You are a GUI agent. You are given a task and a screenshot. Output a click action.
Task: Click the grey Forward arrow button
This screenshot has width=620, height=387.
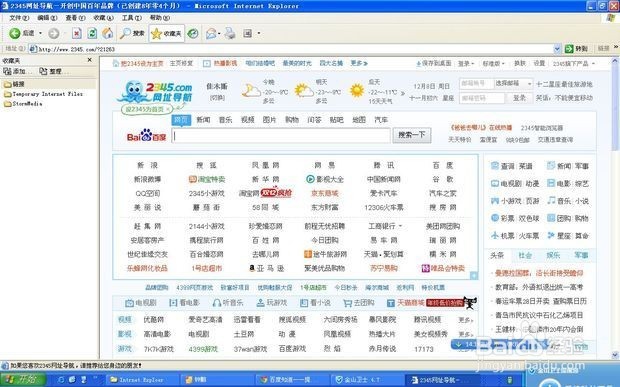[53, 34]
